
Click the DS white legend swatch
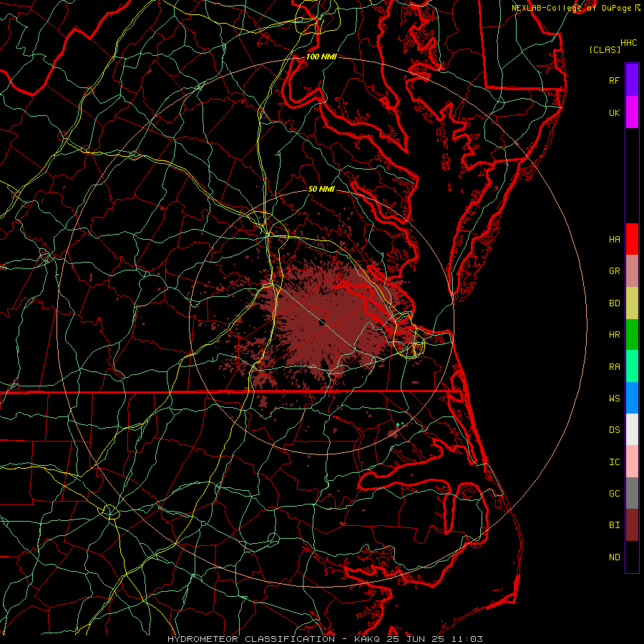632,429
